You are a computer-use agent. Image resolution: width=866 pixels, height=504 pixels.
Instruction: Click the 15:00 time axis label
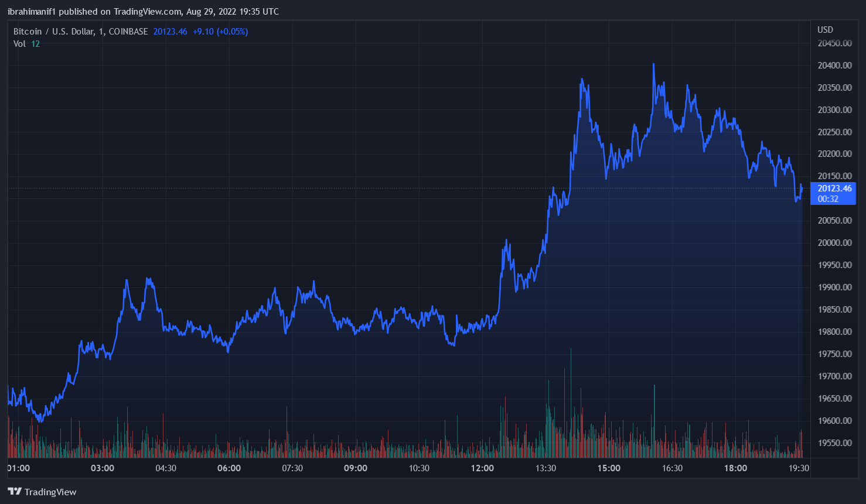pyautogui.click(x=609, y=468)
